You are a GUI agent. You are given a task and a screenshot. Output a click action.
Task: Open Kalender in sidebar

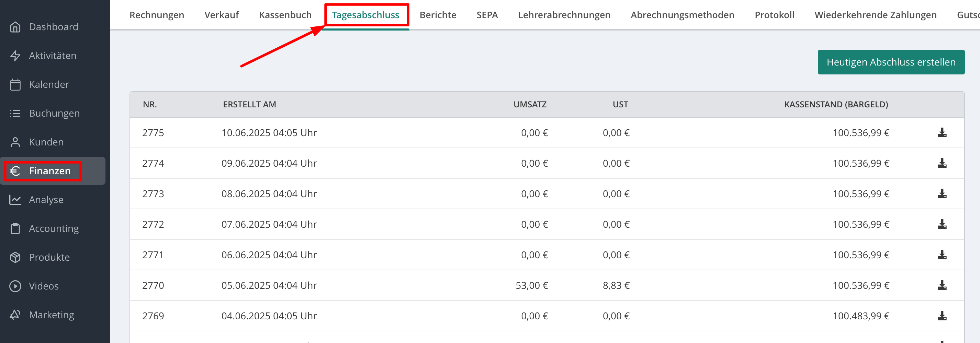49,84
